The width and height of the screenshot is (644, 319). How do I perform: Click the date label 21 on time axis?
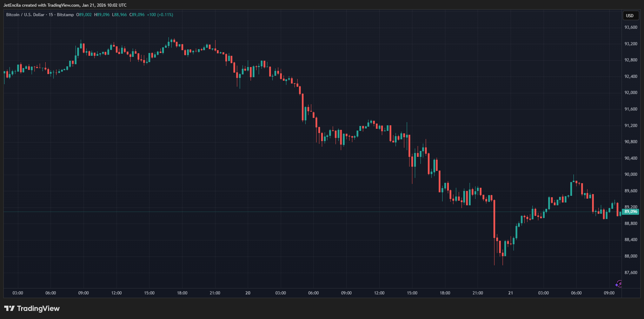[x=511, y=293]
